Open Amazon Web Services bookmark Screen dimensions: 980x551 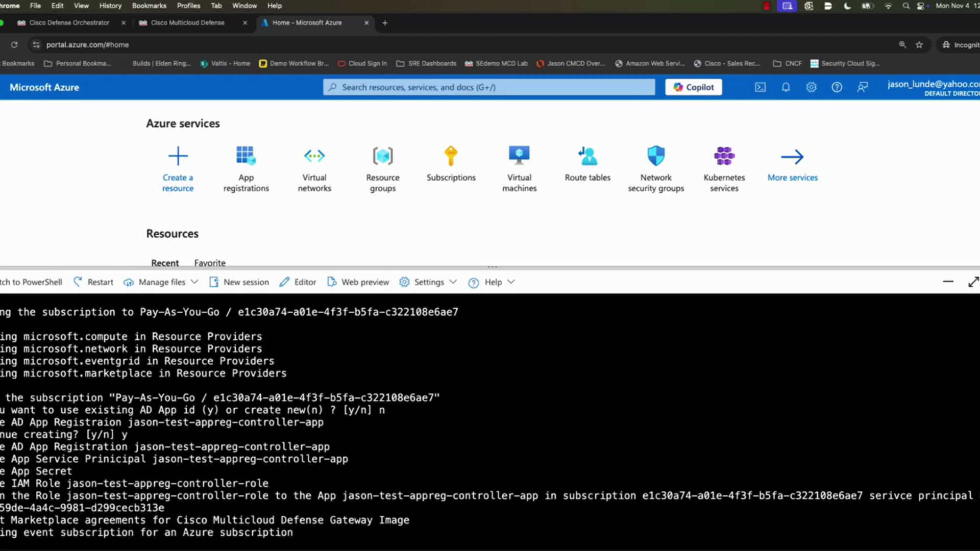(650, 63)
